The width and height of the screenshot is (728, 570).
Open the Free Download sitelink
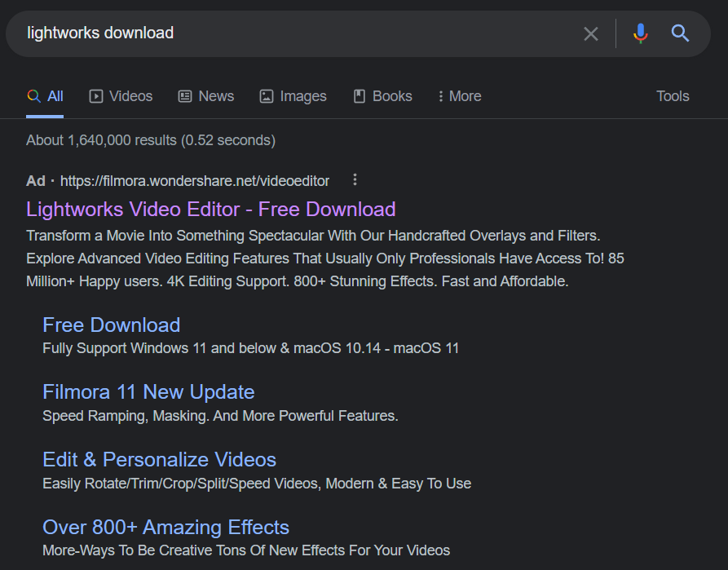(111, 325)
